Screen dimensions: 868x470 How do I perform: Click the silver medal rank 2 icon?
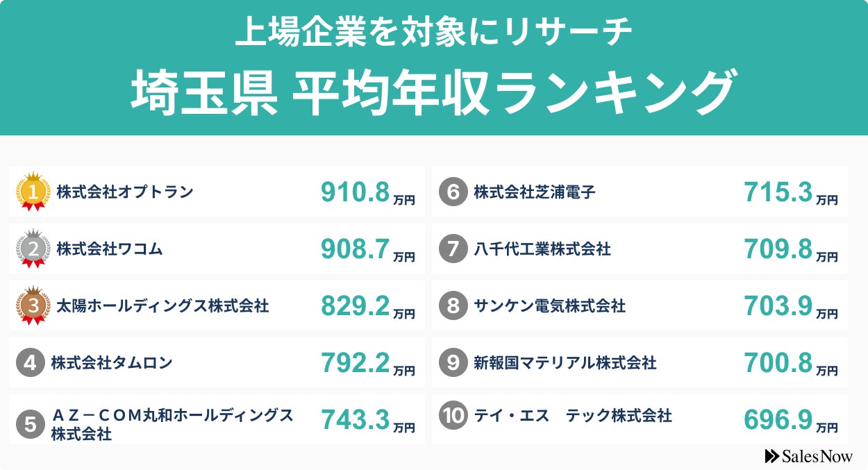pos(33,248)
